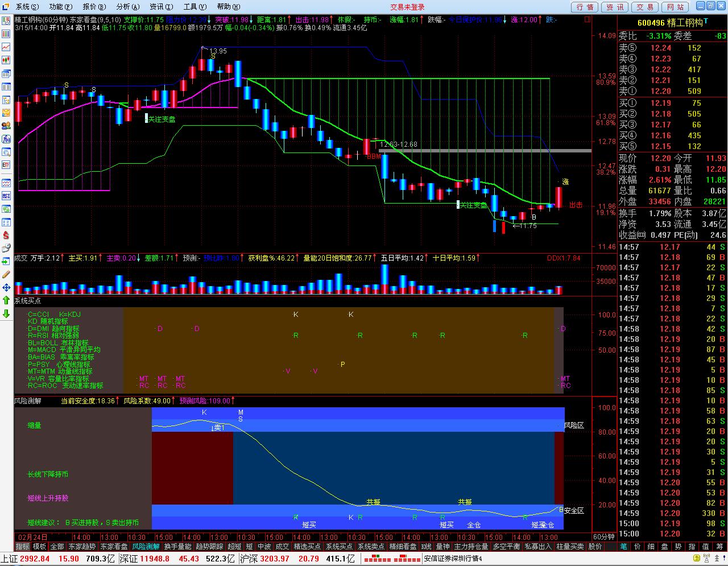Click the stacked windows sidebar icon
The width and height of the screenshot is (728, 566).
(6, 73)
